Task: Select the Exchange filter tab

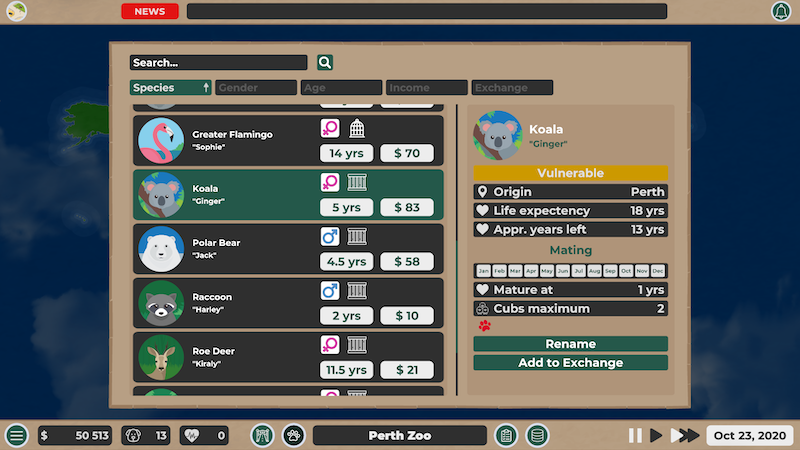Action: pos(512,88)
